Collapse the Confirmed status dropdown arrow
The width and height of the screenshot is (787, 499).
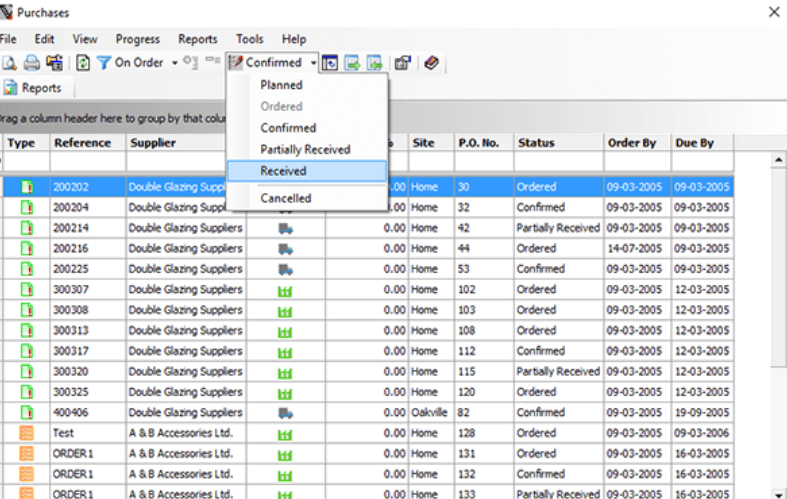point(313,63)
